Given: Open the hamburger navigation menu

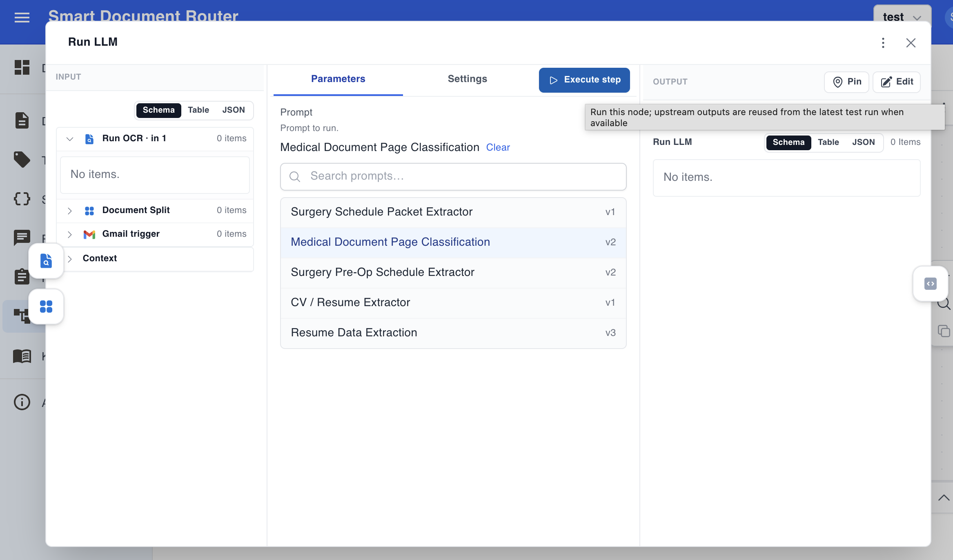Looking at the screenshot, I should coord(22,18).
